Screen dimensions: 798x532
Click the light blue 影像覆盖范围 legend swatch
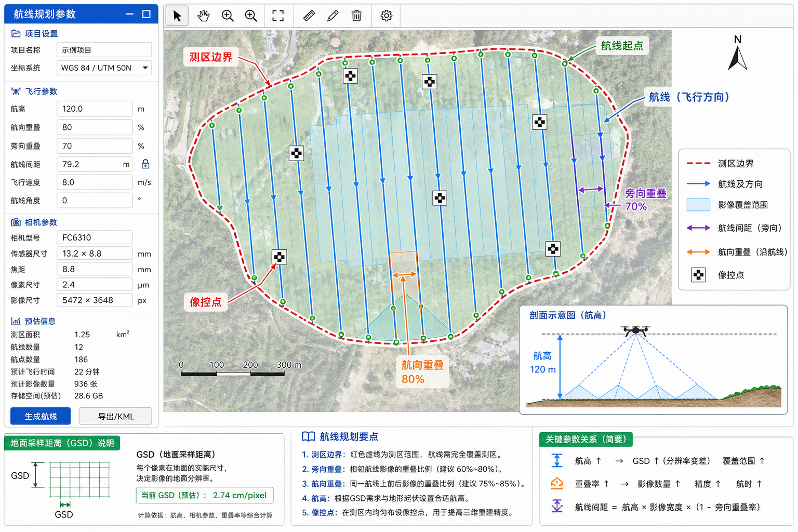point(698,205)
